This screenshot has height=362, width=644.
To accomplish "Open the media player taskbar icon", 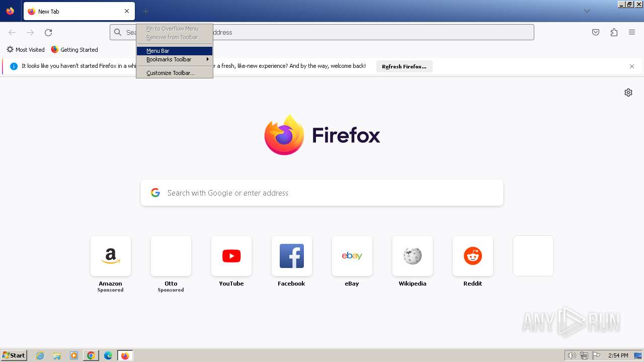I will (x=74, y=355).
